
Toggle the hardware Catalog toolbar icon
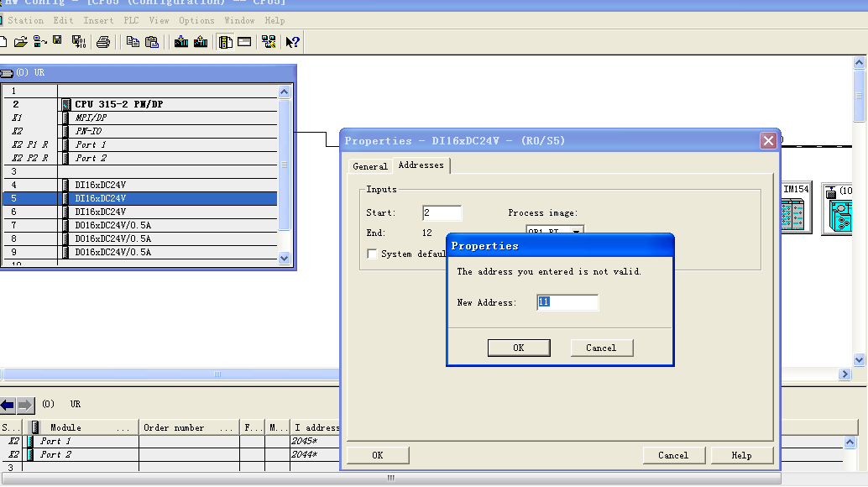(225, 42)
